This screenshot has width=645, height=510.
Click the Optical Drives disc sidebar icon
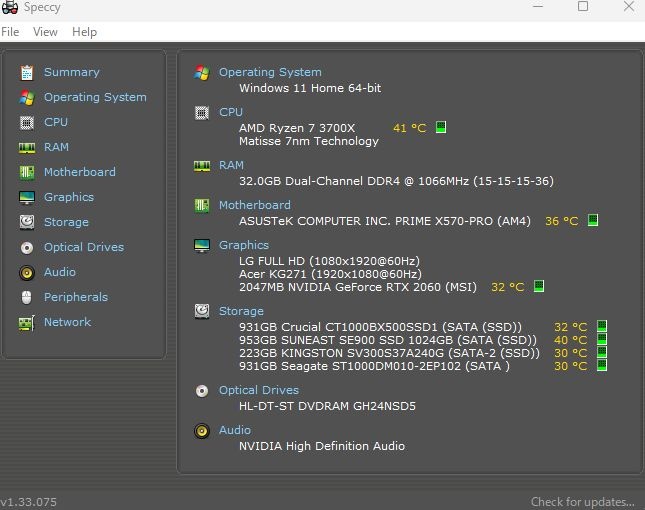(x=27, y=248)
